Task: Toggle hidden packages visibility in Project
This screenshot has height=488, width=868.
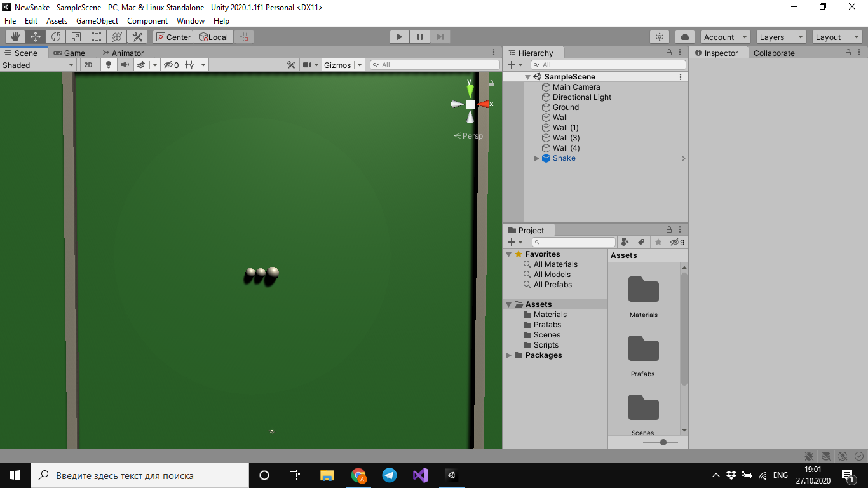Action: (x=677, y=242)
